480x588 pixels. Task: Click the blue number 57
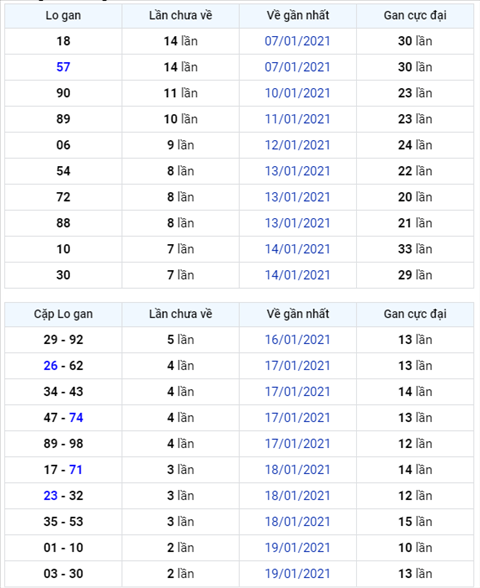[63, 67]
